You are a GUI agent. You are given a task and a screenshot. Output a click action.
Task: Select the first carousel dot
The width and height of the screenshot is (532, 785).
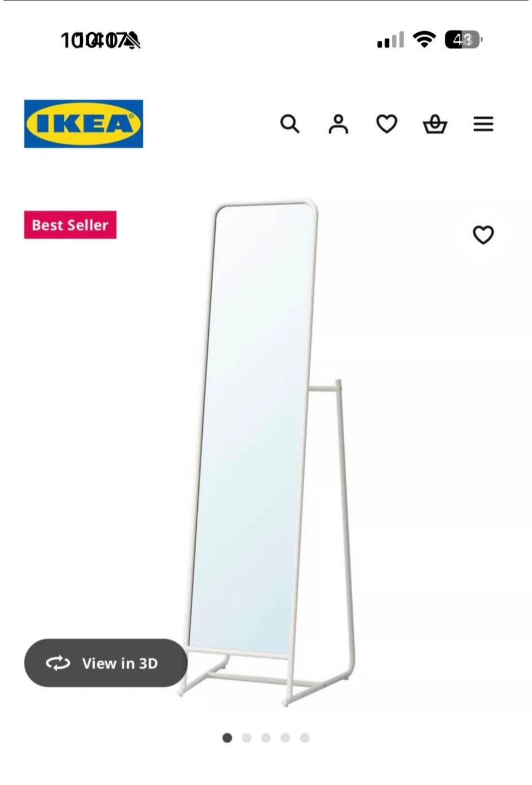(227, 738)
